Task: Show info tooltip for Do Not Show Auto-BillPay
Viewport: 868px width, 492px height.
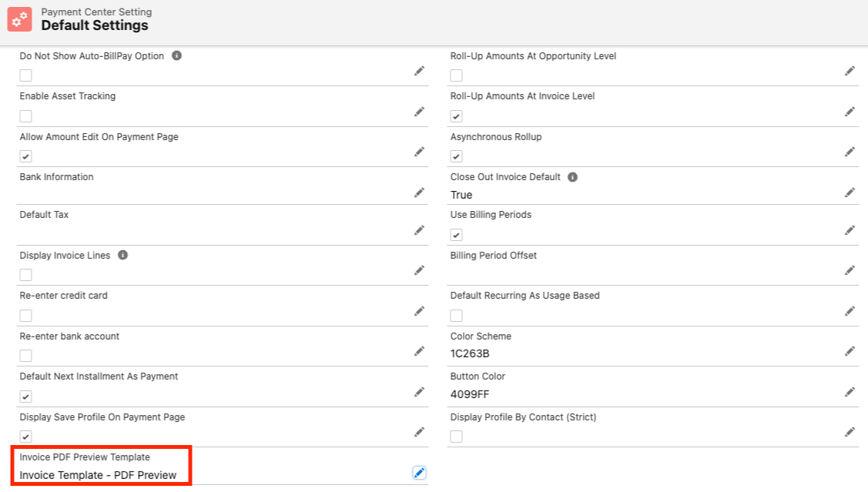Action: pos(177,56)
